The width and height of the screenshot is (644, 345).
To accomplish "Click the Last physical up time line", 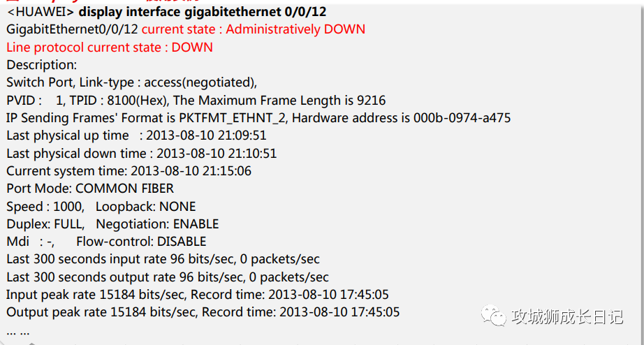I will tap(136, 135).
